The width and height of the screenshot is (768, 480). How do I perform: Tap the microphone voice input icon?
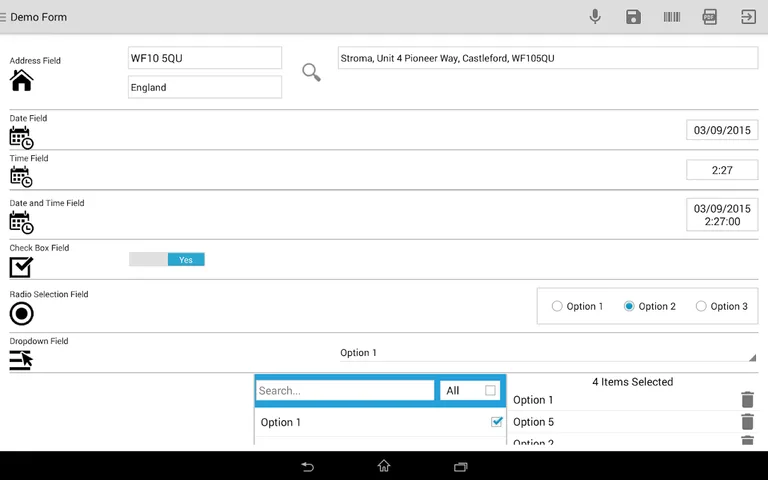click(x=595, y=17)
